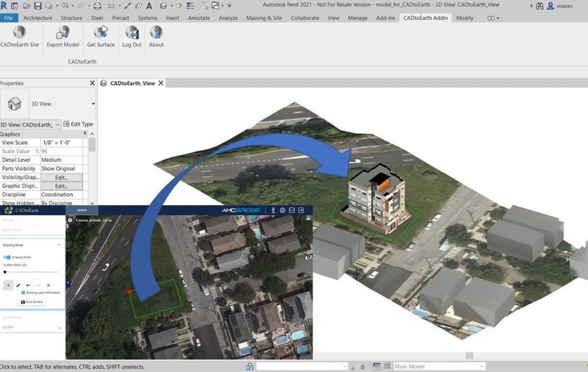Image resolution: width=588 pixels, height=372 pixels.
Task: Toggle the Drawing Mode switch
Action: pyautogui.click(x=7, y=256)
